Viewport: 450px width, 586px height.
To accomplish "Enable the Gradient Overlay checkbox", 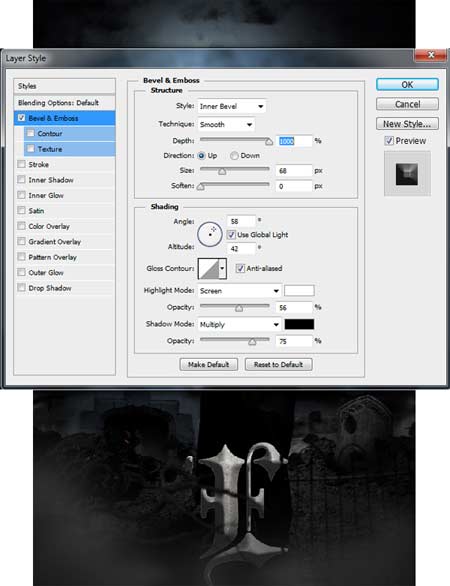I will [22, 241].
